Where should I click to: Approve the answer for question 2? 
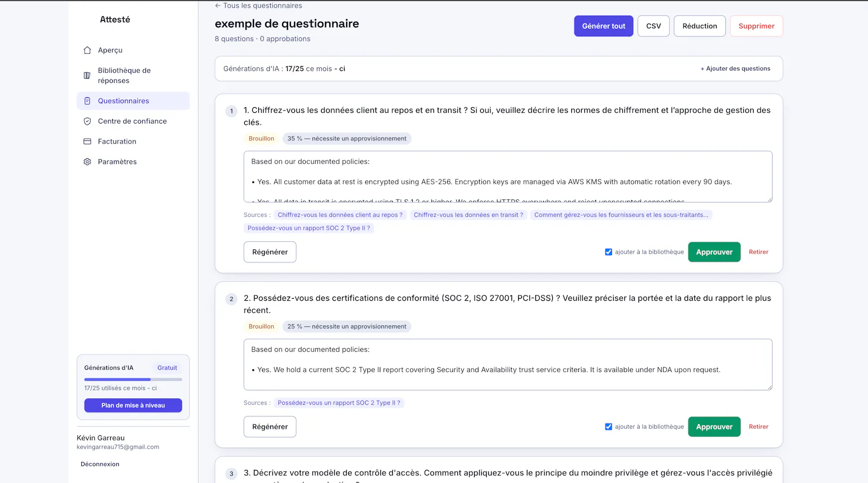pyautogui.click(x=714, y=427)
